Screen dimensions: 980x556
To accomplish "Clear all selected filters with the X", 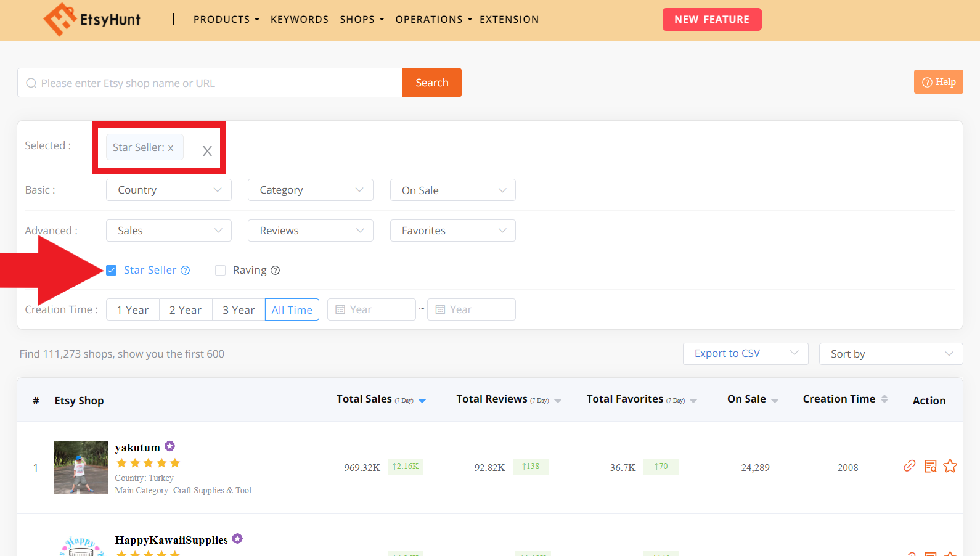I will pyautogui.click(x=207, y=151).
